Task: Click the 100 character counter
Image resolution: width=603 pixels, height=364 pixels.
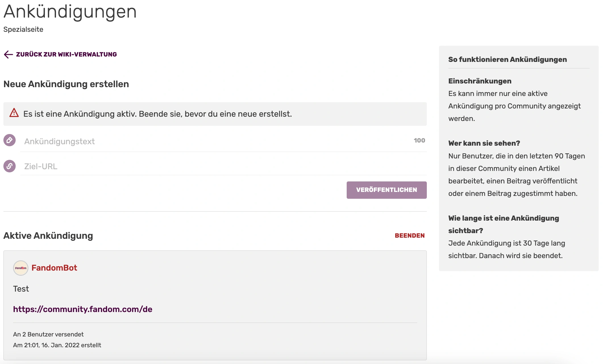Action: 419,141
